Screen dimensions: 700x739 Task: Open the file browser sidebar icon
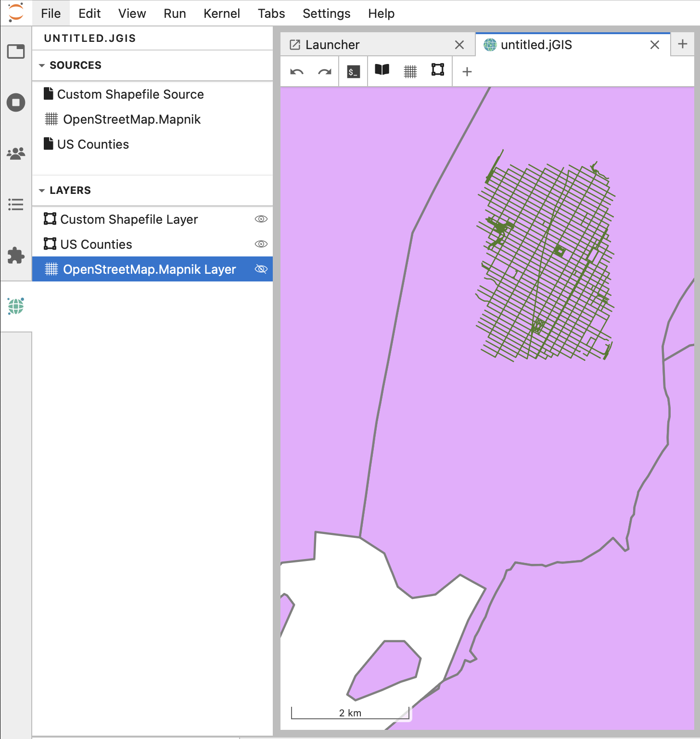[16, 51]
